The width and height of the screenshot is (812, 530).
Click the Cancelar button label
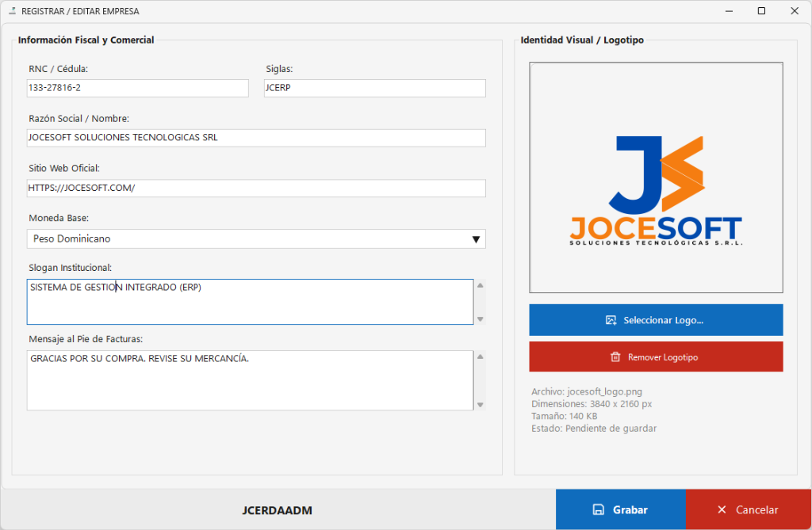point(757,510)
